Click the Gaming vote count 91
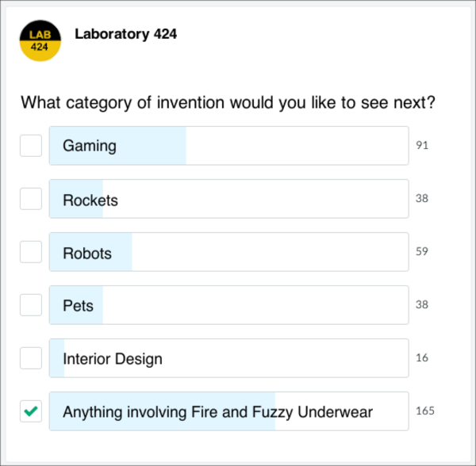476x466 pixels. click(x=422, y=146)
